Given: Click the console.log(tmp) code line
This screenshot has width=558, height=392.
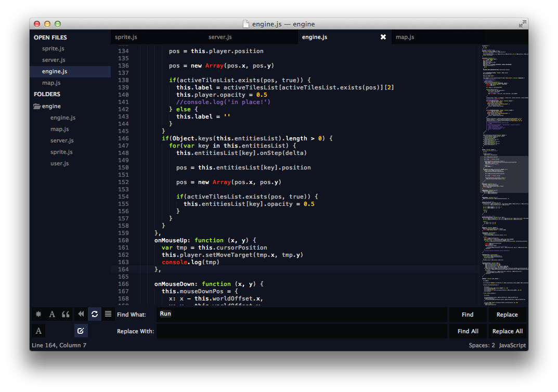Looking at the screenshot, I should pyautogui.click(x=190, y=262).
